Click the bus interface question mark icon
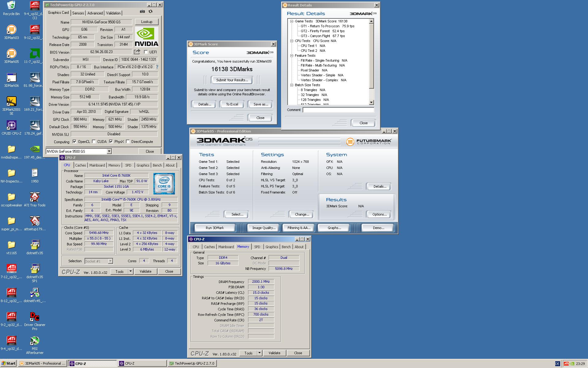Screen dimensions: 588x368 point(157,67)
